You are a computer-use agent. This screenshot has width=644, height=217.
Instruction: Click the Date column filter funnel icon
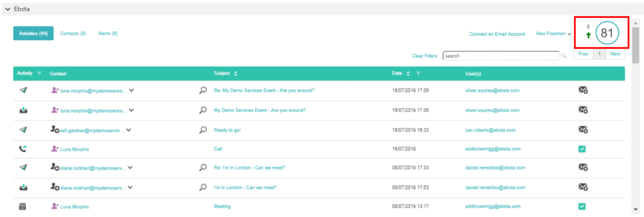click(418, 73)
